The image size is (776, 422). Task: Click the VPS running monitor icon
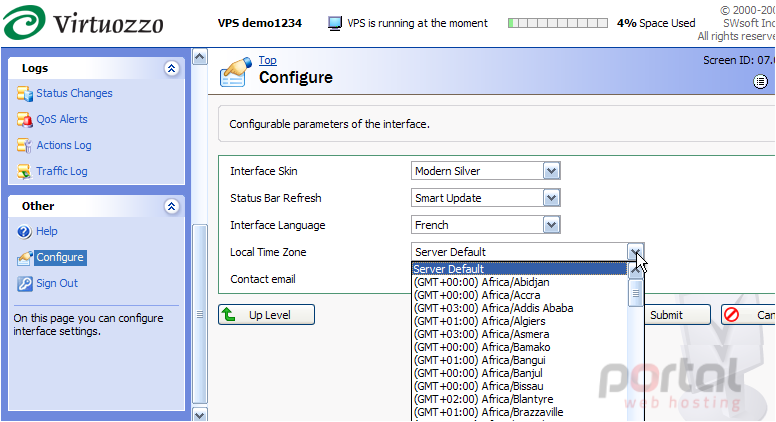335,23
